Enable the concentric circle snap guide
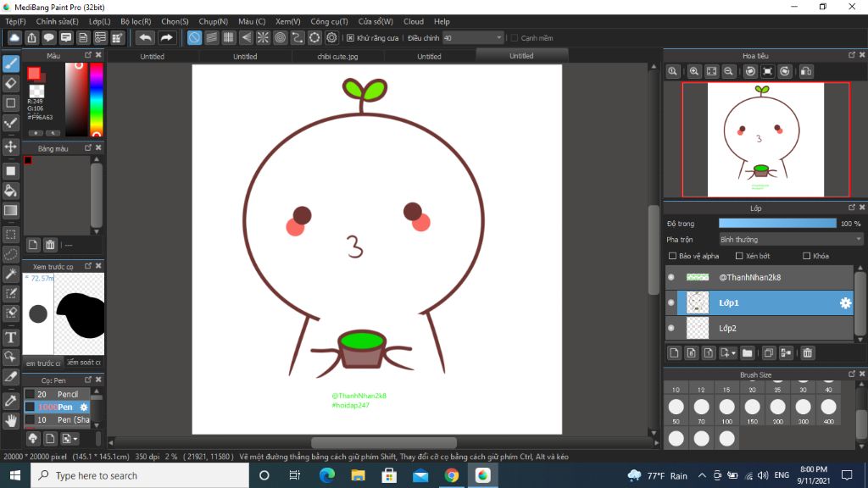 280,37
